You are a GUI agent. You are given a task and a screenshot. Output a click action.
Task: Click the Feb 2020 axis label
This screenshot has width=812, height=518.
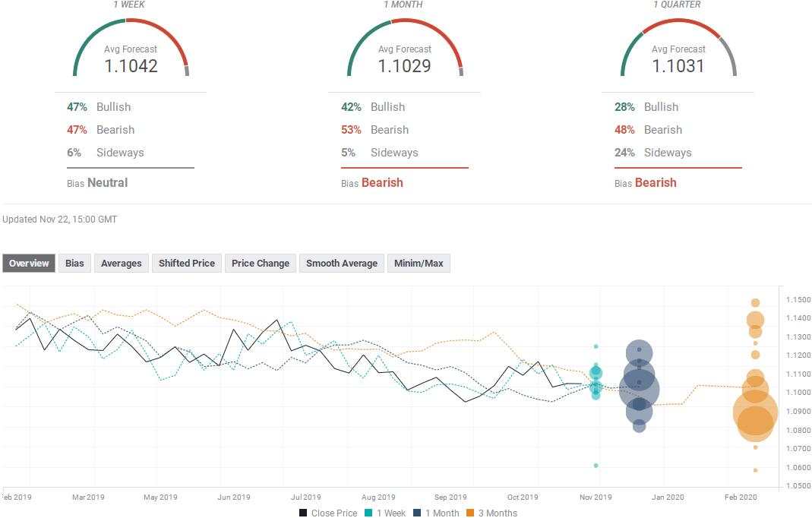741,497
